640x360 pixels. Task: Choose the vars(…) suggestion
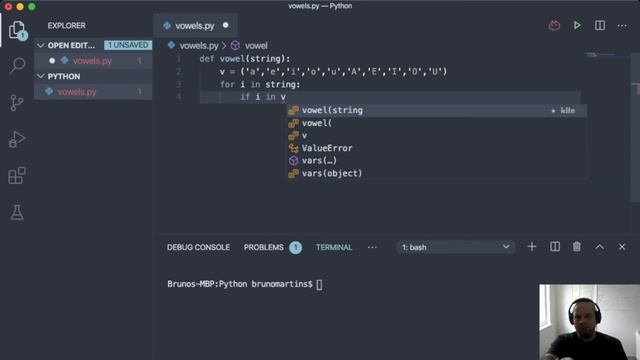(437, 160)
